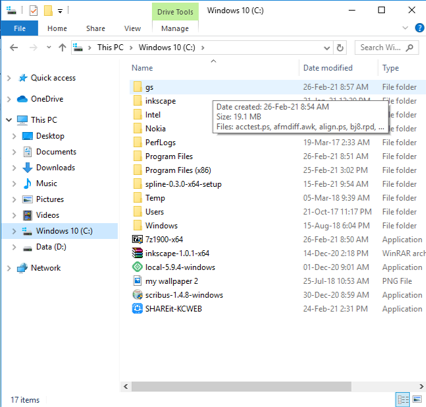Screen dimensions: 426x407
Task: Select the SHAREit-KCWEB application icon
Action: point(137,309)
